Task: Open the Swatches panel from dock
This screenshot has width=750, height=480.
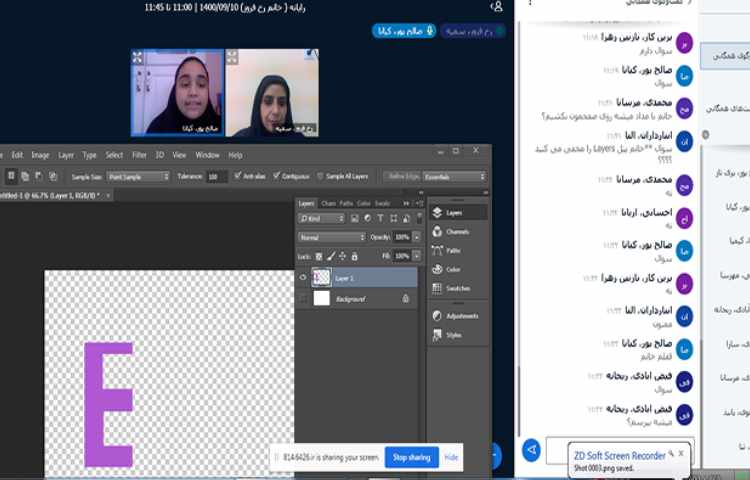Action: coord(438,289)
